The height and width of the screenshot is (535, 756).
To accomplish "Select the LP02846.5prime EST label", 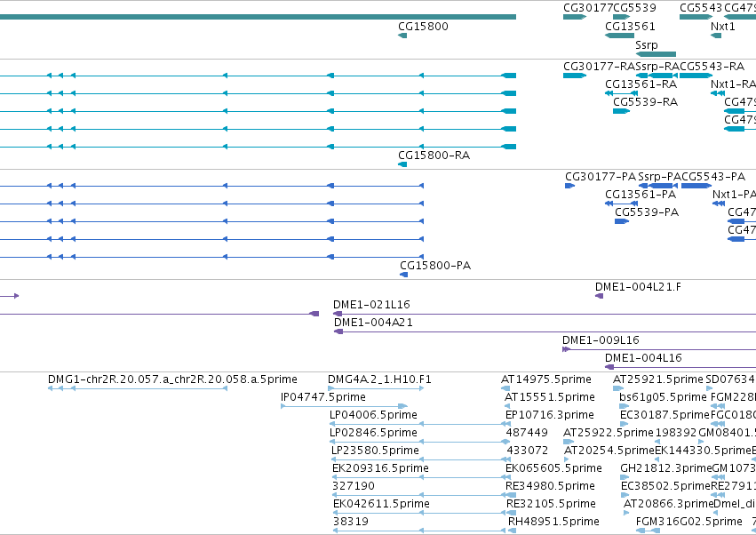I will click(x=373, y=433).
